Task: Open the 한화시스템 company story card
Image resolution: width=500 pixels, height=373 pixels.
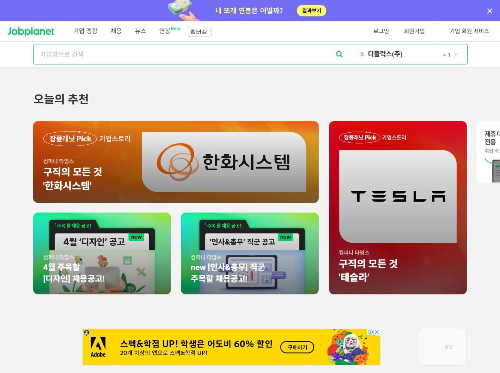Action: pos(176,162)
